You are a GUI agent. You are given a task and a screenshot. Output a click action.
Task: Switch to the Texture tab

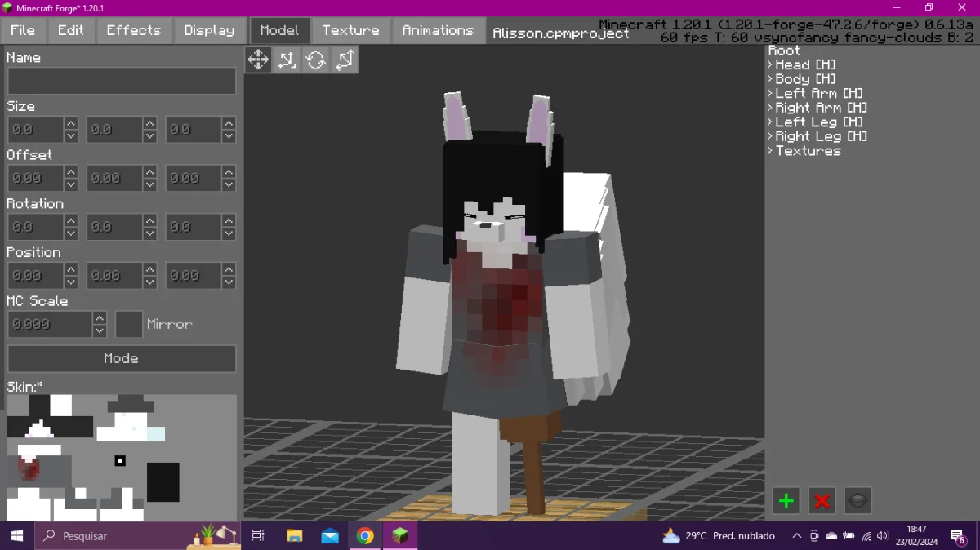click(350, 30)
